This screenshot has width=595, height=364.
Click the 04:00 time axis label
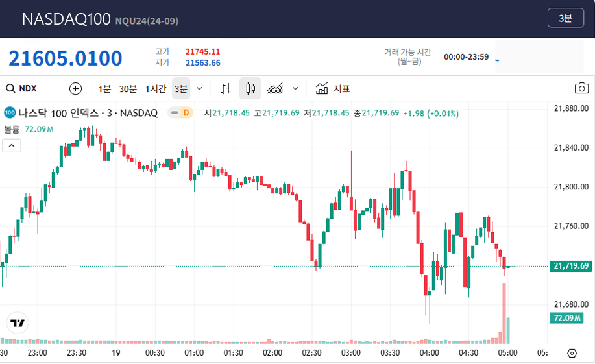(429, 353)
